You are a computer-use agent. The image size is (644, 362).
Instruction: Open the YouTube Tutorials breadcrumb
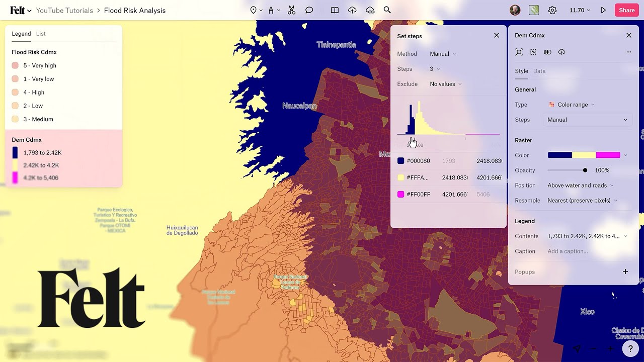click(64, 11)
